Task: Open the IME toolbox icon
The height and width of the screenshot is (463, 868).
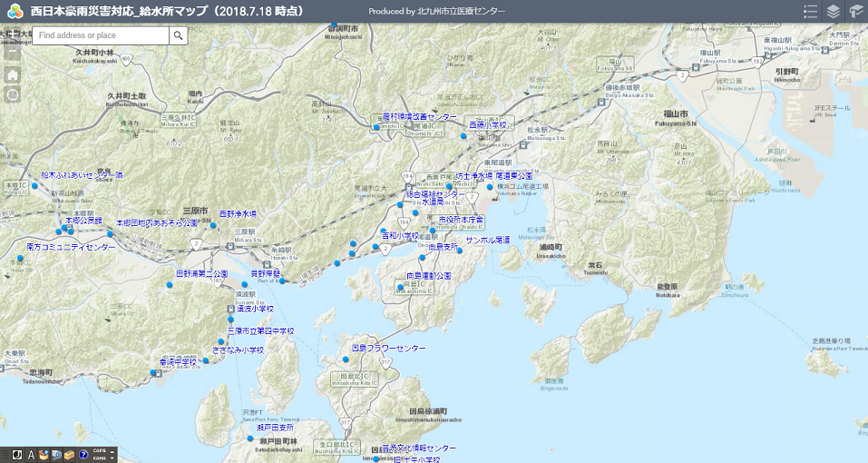Action: tap(69, 455)
